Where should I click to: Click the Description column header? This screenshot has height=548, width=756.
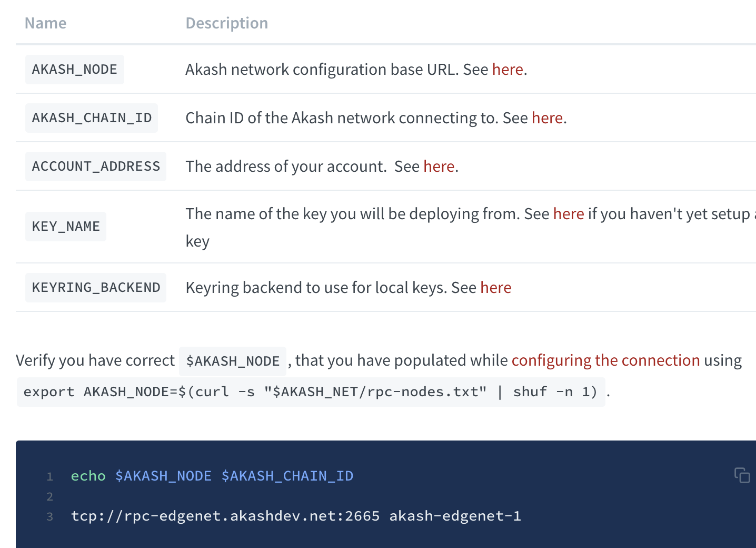click(x=227, y=23)
